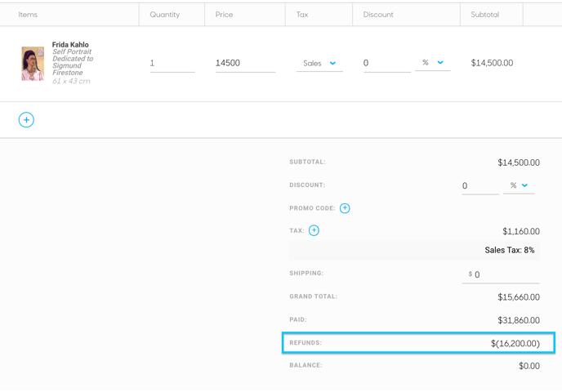This screenshot has width=562, height=392.
Task: Click the shipping cost field
Action: point(501,275)
